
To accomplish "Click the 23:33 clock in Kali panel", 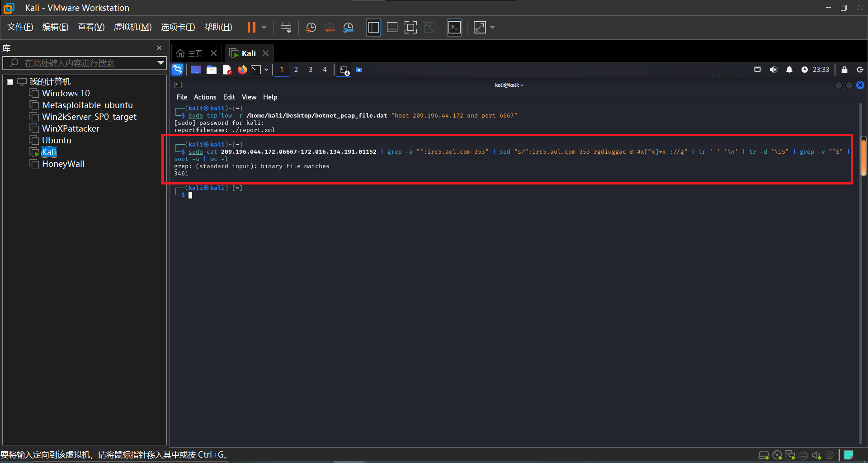I will (821, 70).
